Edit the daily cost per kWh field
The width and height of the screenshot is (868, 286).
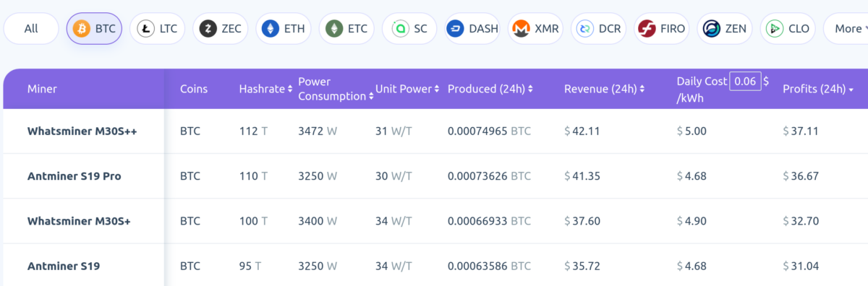744,81
